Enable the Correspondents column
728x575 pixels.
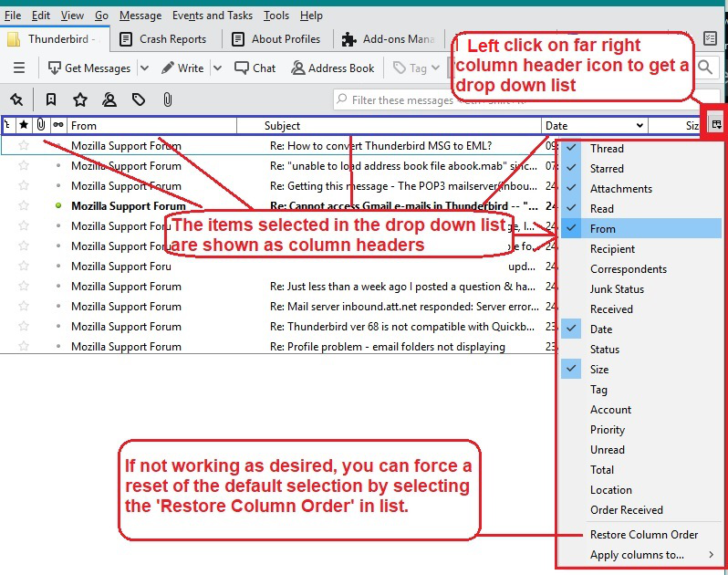[641, 269]
